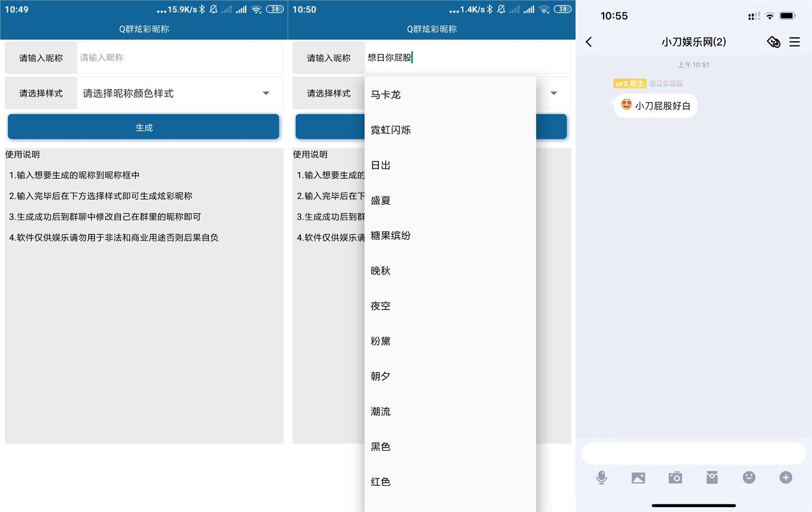
Task: Select 黑色 from the style list
Action: click(381, 446)
